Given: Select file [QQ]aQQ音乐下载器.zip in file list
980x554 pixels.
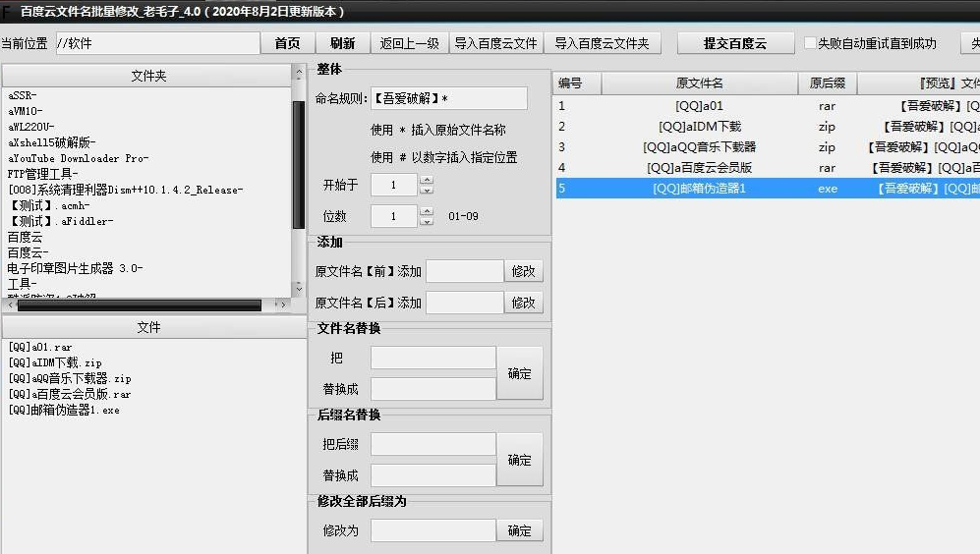Looking at the screenshot, I should 70,378.
